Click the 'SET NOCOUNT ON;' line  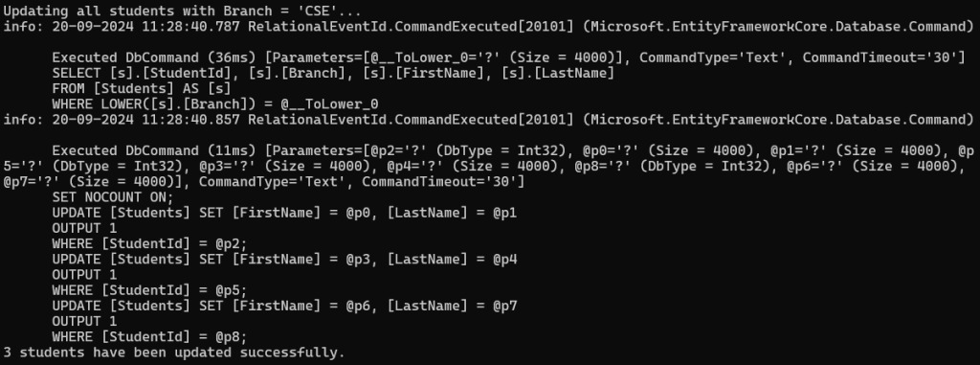click(x=113, y=197)
